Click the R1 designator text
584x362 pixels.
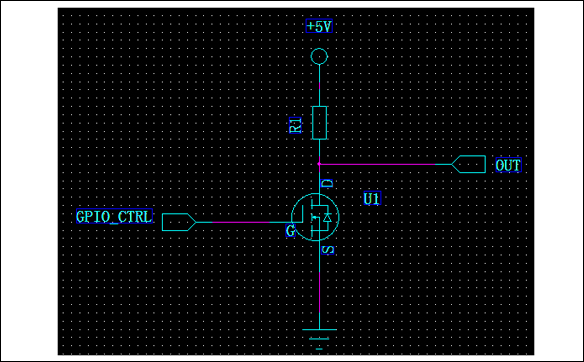tap(295, 124)
